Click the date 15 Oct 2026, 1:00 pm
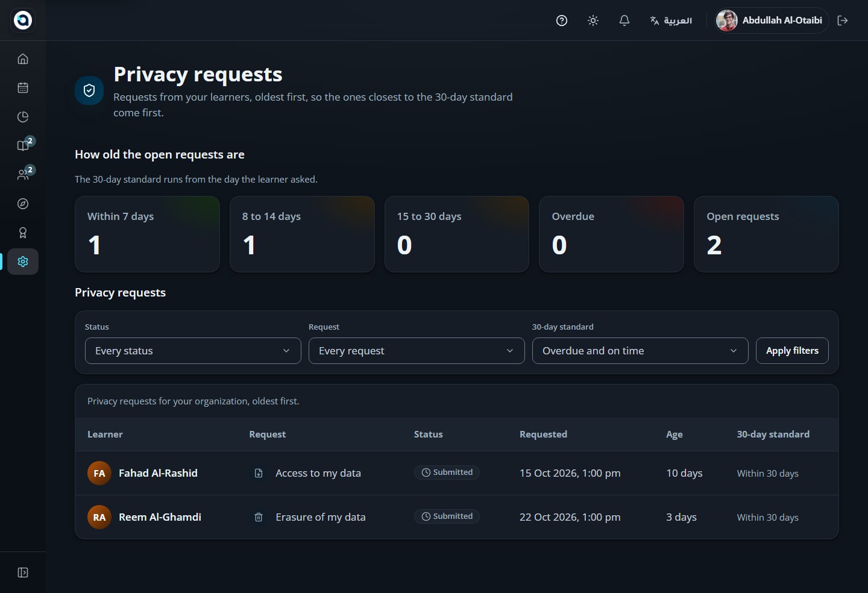This screenshot has height=593, width=868. click(x=570, y=473)
